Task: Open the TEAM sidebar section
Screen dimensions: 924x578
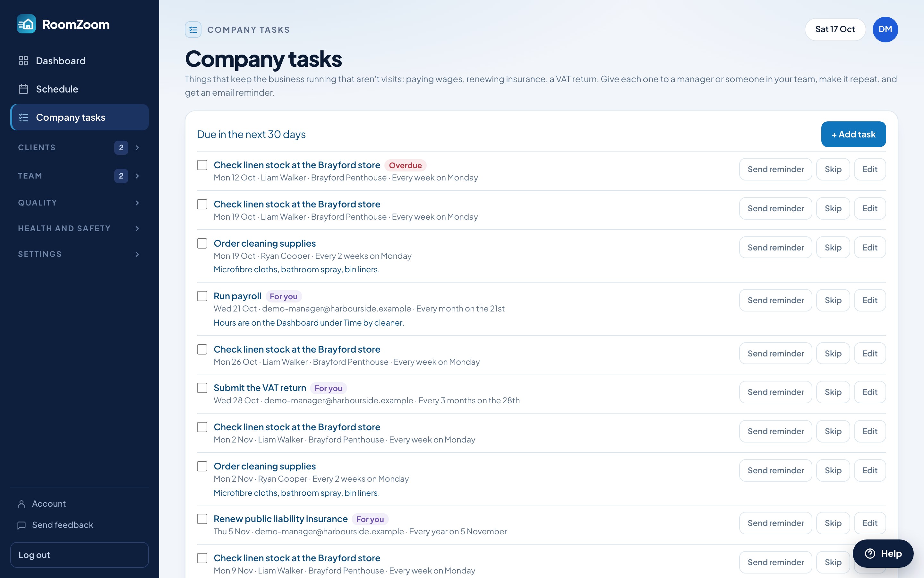Action: click(x=80, y=176)
